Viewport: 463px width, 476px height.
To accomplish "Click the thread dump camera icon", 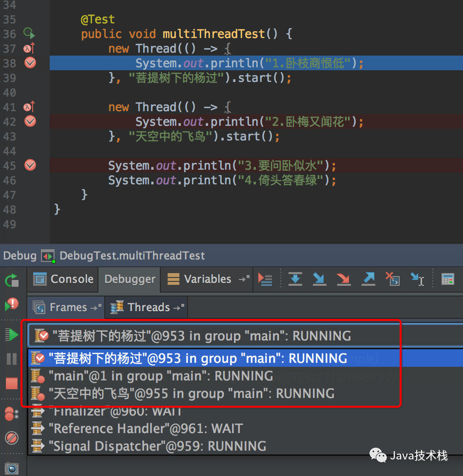I will pyautogui.click(x=12, y=469).
